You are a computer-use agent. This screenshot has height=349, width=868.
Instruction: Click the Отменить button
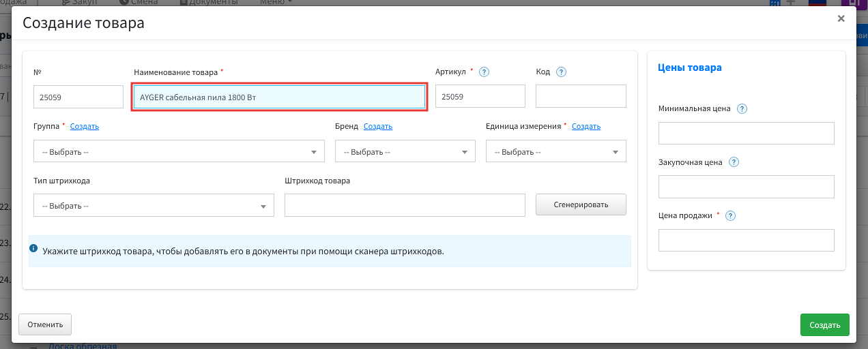tap(45, 324)
